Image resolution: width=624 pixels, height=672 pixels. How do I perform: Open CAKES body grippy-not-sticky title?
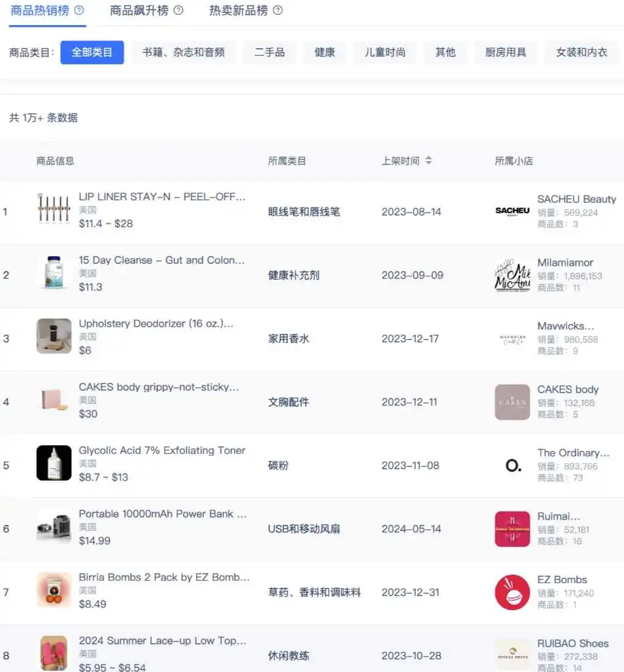coord(159,387)
